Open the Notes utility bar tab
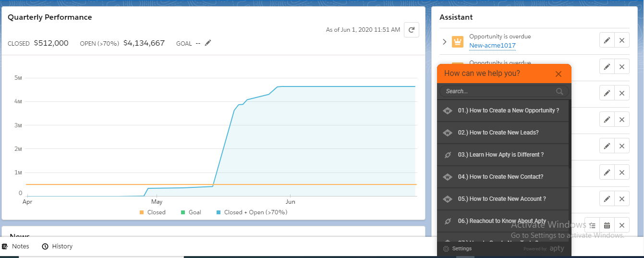 [x=16, y=246]
